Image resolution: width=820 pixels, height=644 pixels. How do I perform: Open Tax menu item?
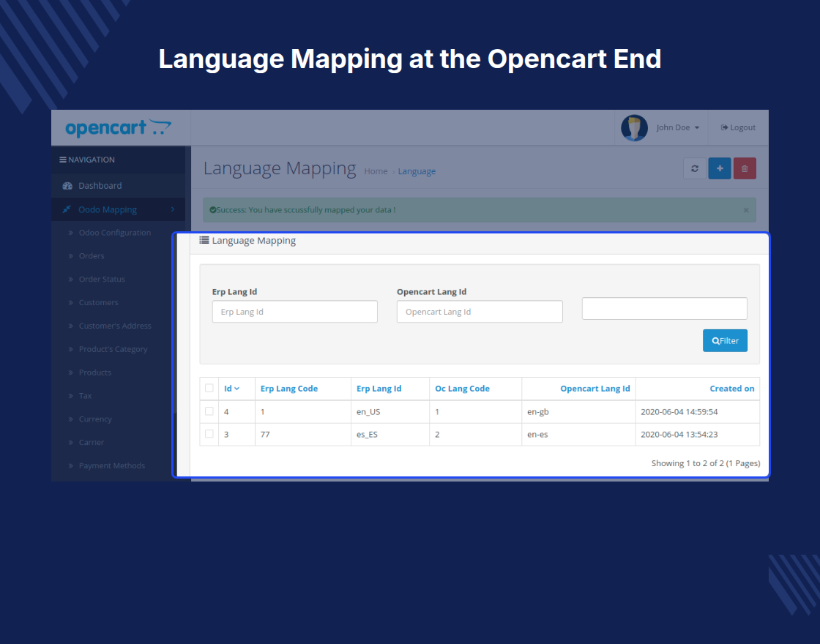(x=85, y=396)
